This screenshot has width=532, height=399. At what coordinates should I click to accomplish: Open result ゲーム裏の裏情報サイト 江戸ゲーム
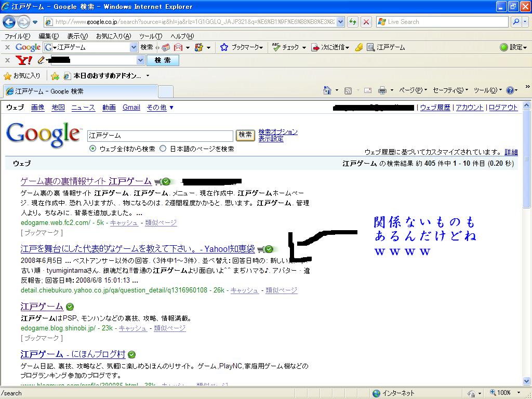pyautogui.click(x=86, y=181)
